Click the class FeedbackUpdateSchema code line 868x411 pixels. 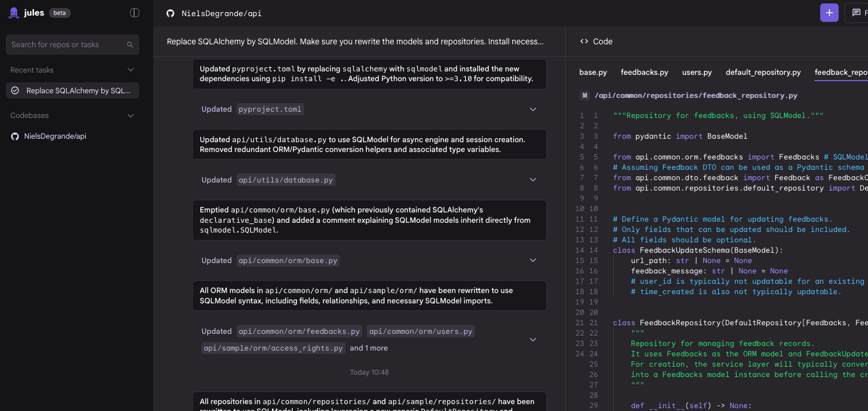click(x=698, y=250)
